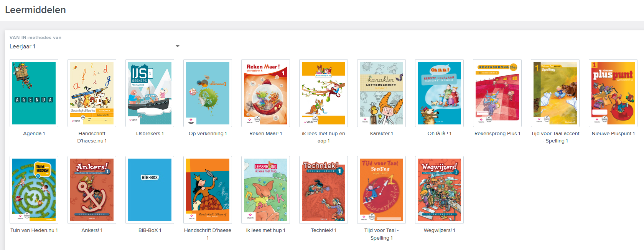Open the Ankers! 1 book cover
The image size is (644, 250).
(x=92, y=190)
